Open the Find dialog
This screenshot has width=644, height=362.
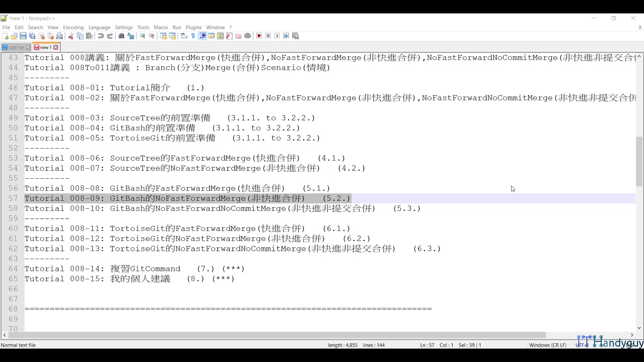click(121, 36)
